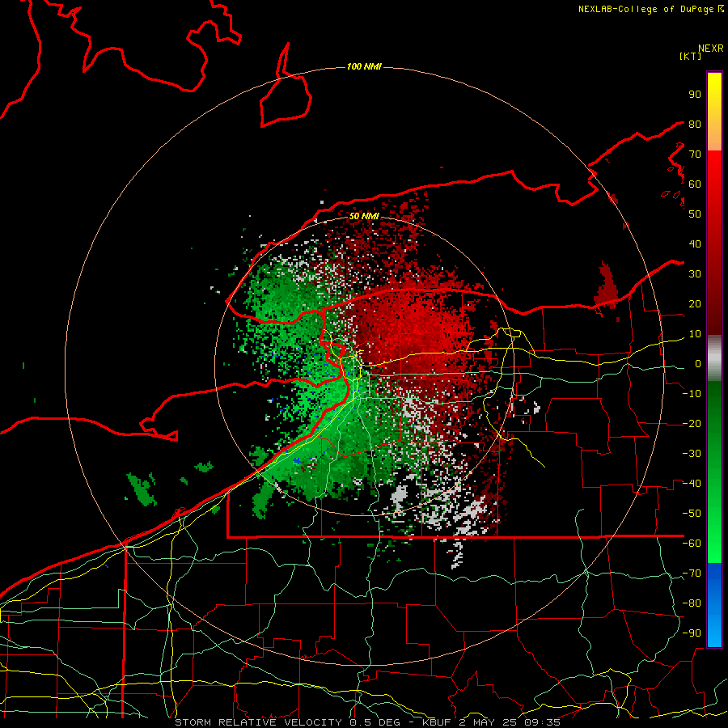Click the -40 value on the velocity legend
The height and width of the screenshot is (728, 728).
pos(692,484)
